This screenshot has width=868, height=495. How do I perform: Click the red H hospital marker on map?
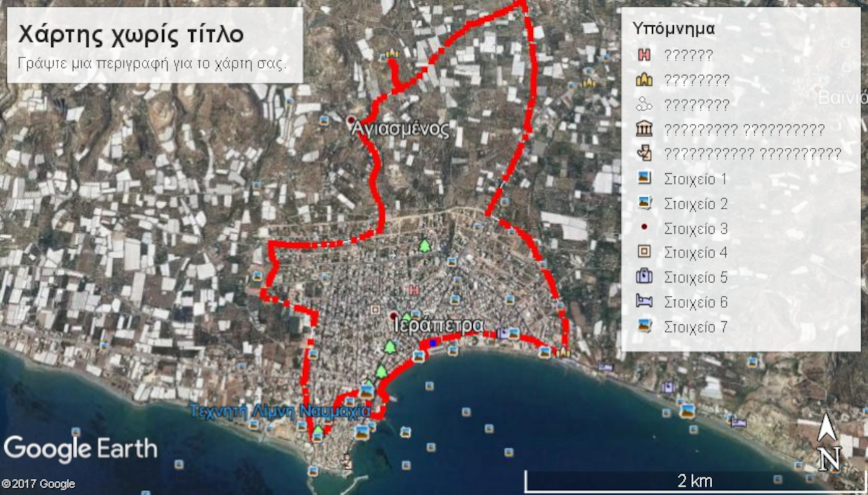(414, 290)
